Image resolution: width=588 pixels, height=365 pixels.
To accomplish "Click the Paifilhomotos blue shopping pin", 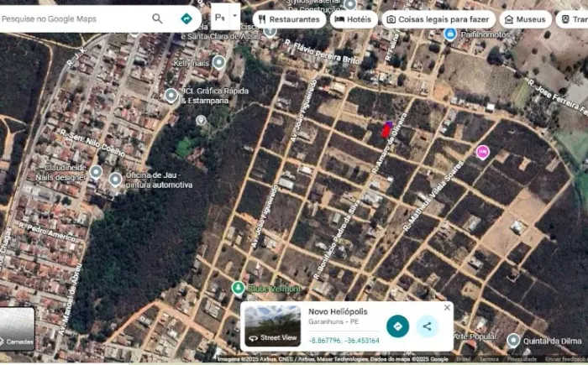I will point(450,34).
